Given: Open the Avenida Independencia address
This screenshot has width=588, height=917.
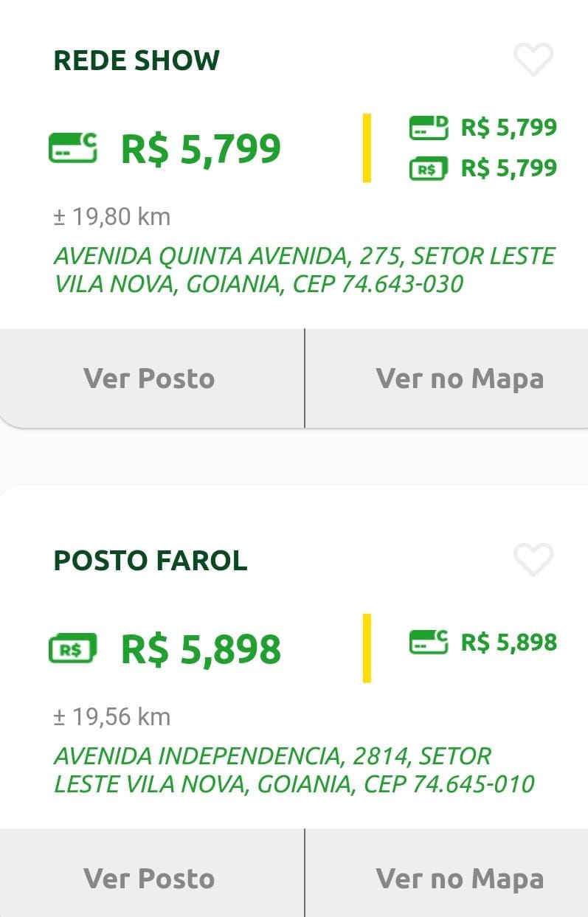Looking at the screenshot, I should 294,769.
